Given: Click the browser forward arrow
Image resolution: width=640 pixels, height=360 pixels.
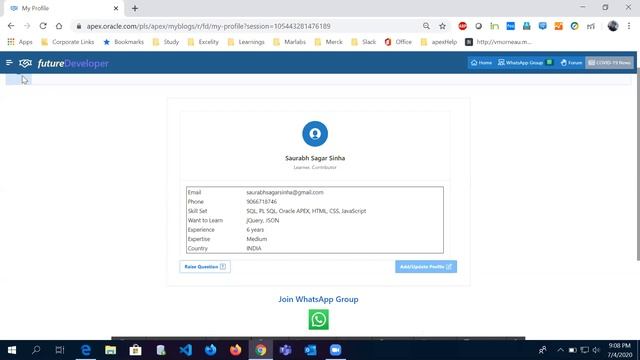Looking at the screenshot, I should (27, 26).
